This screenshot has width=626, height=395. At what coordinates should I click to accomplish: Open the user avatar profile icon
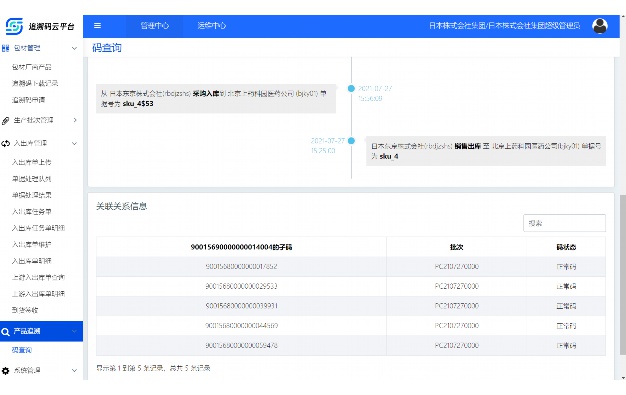tap(600, 26)
